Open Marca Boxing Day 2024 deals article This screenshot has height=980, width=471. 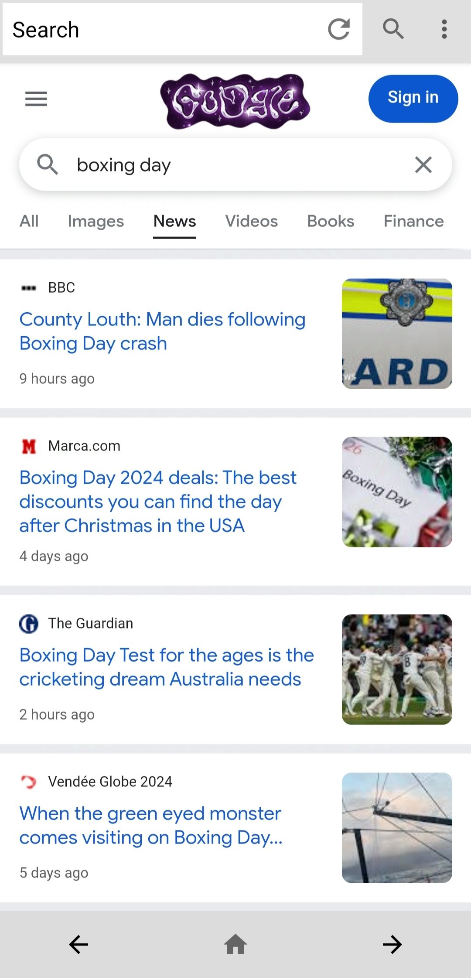click(x=158, y=502)
